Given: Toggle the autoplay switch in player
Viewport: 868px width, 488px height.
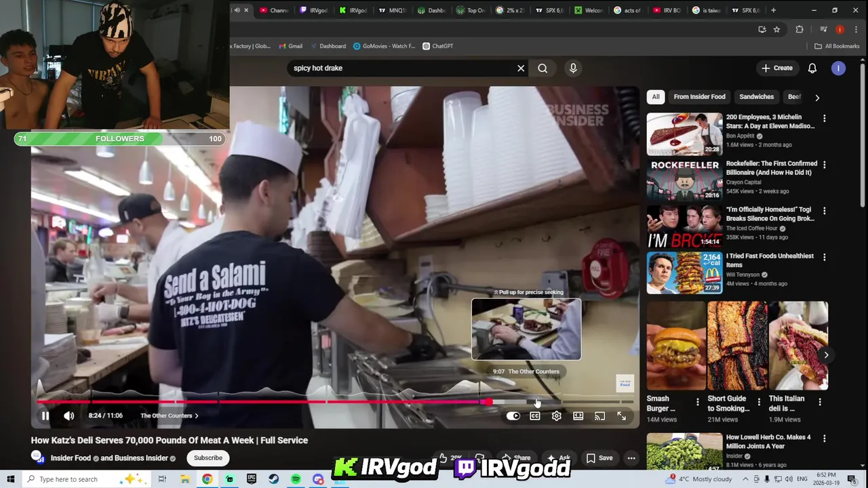Looking at the screenshot, I should pyautogui.click(x=513, y=416).
